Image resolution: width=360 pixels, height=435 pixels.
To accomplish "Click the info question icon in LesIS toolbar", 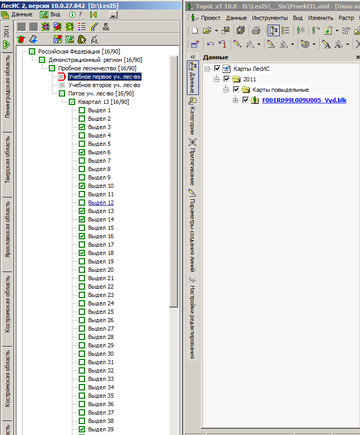I will (72, 15).
